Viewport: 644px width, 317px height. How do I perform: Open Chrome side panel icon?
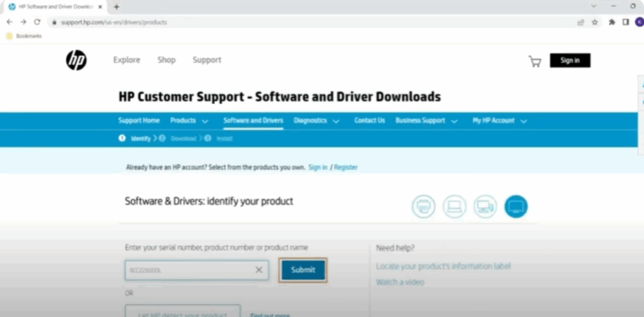click(626, 22)
